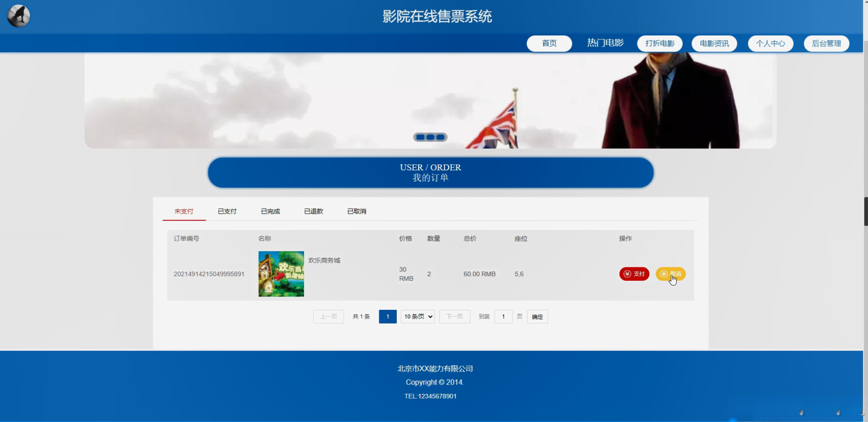Click the 欢乐商务城 movie title
This screenshot has width=868, height=422.
pyautogui.click(x=324, y=260)
